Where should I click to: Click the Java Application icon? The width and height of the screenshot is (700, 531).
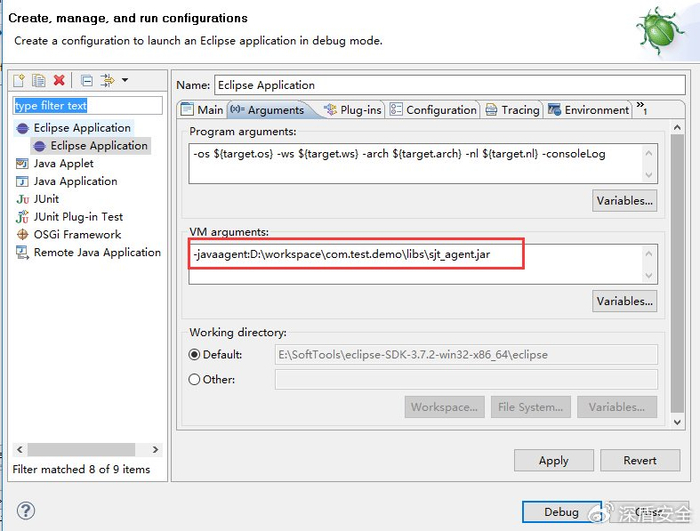22,182
